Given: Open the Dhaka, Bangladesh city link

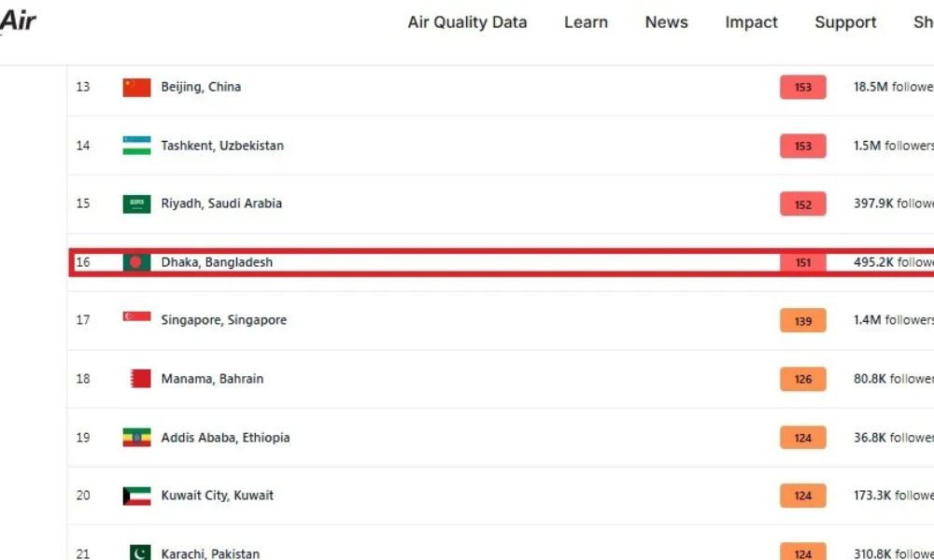Looking at the screenshot, I should pyautogui.click(x=217, y=262).
